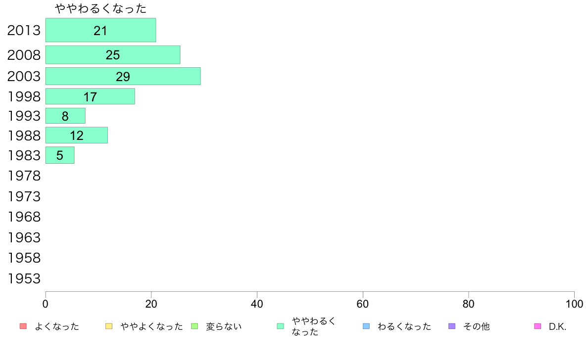
Task: Click the わるくなった legend label text
Action: click(x=404, y=326)
